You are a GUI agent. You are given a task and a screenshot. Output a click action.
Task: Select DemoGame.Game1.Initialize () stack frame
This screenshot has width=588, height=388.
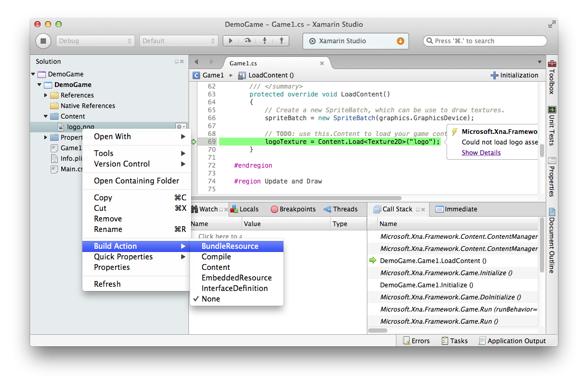coord(453,285)
